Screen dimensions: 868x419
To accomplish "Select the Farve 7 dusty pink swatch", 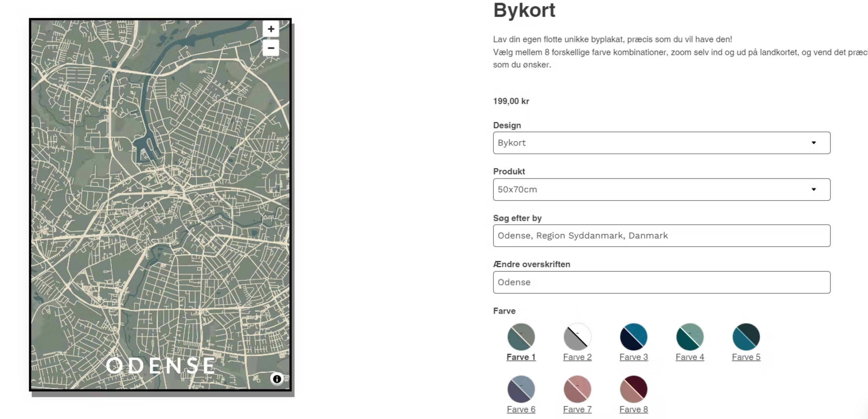I will coord(577,389).
